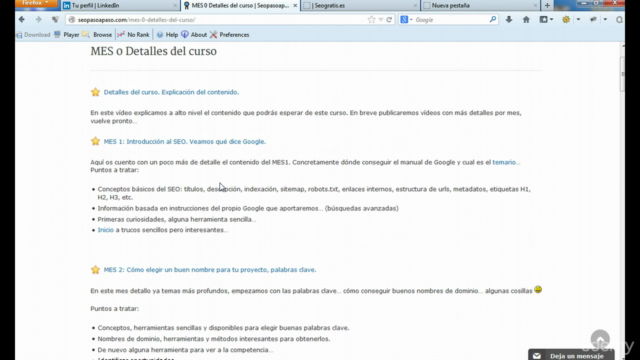Click the Browse toolbar button
Screen dimensions: 640x360
tap(97, 35)
